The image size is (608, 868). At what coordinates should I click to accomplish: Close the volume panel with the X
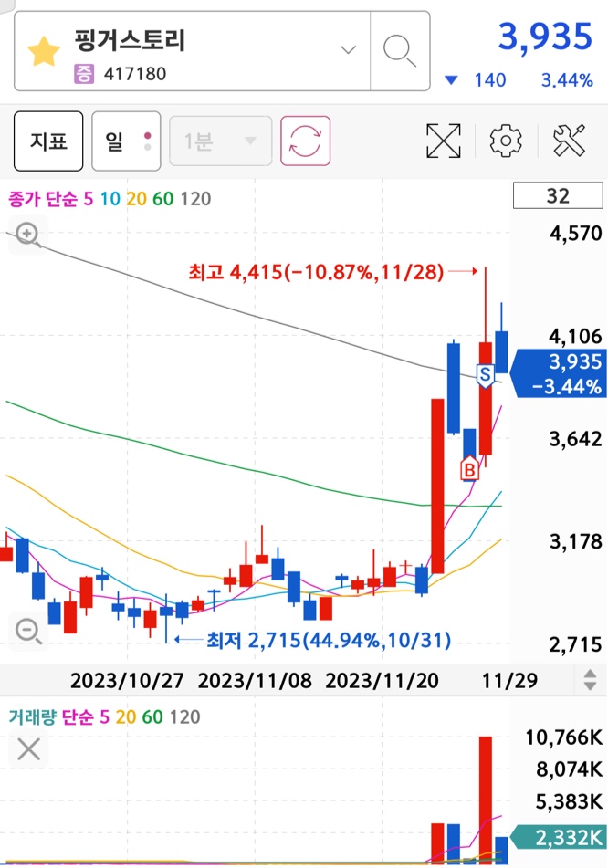[29, 750]
